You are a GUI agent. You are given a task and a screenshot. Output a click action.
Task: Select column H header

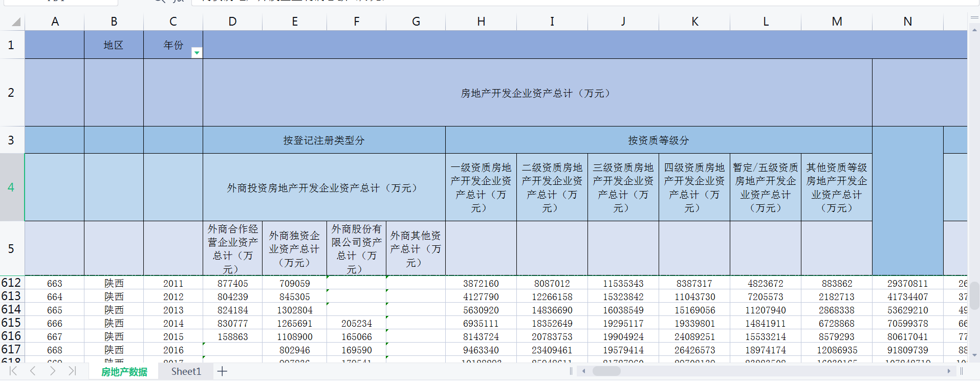(x=481, y=22)
